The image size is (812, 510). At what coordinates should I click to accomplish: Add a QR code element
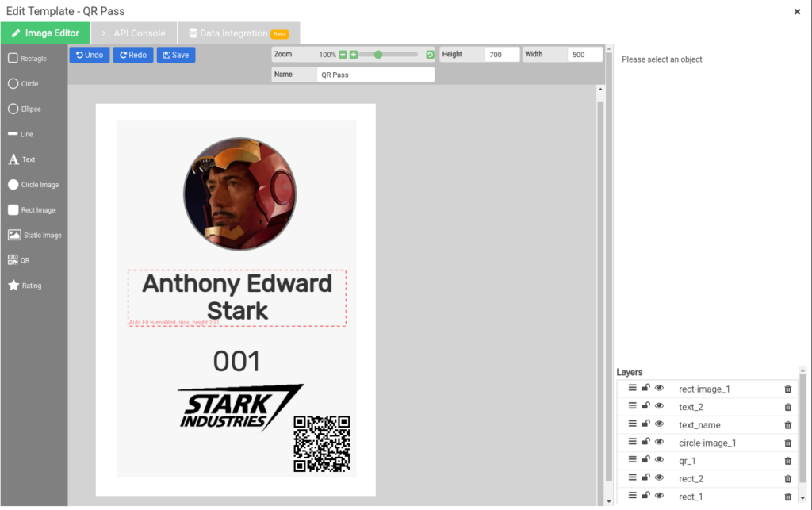19,260
